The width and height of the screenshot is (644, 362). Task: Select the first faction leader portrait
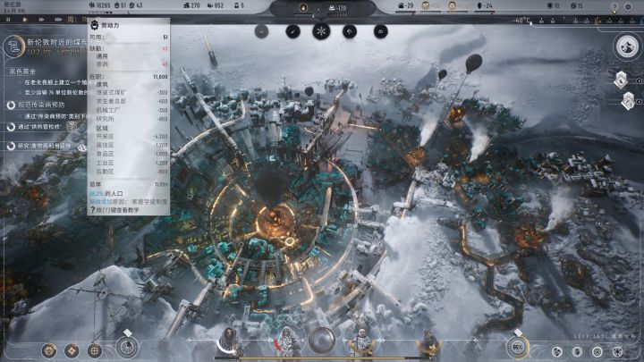click(x=230, y=341)
